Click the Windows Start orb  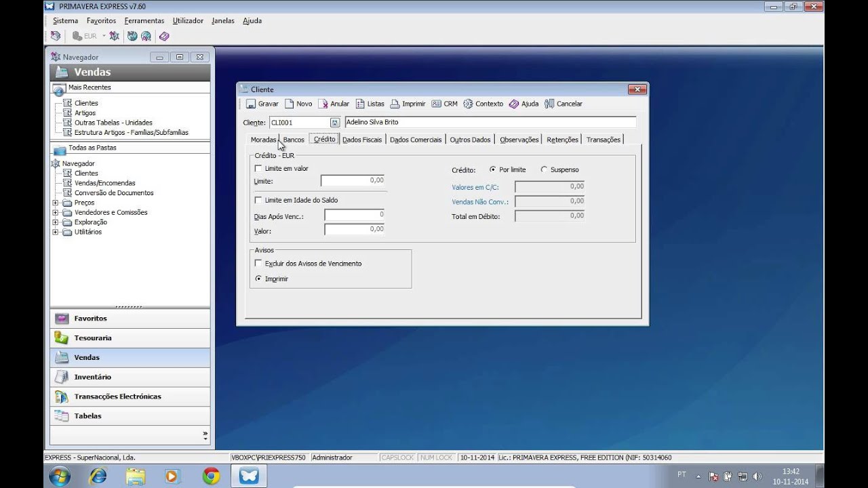pos(60,476)
